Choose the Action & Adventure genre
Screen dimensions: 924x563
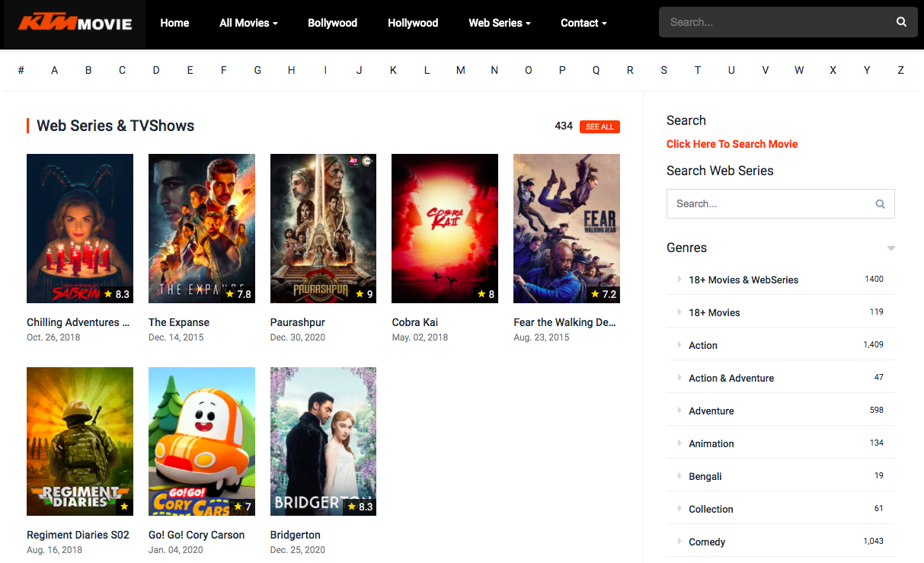731,378
